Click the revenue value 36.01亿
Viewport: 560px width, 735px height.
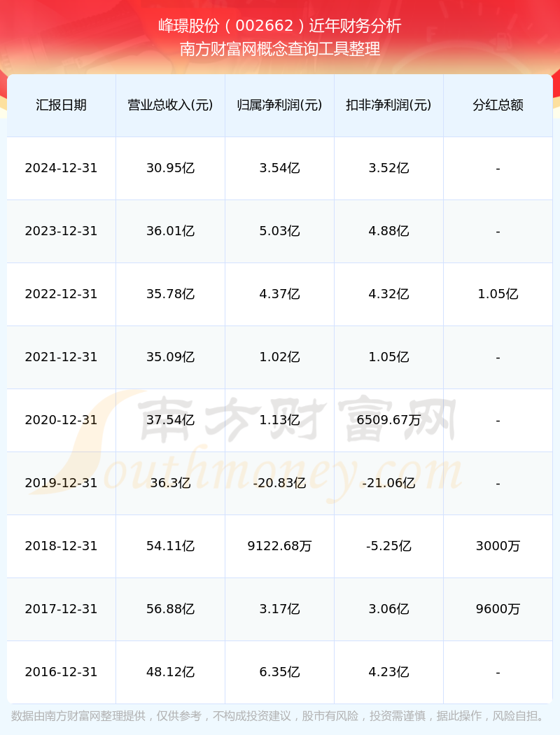pyautogui.click(x=171, y=231)
